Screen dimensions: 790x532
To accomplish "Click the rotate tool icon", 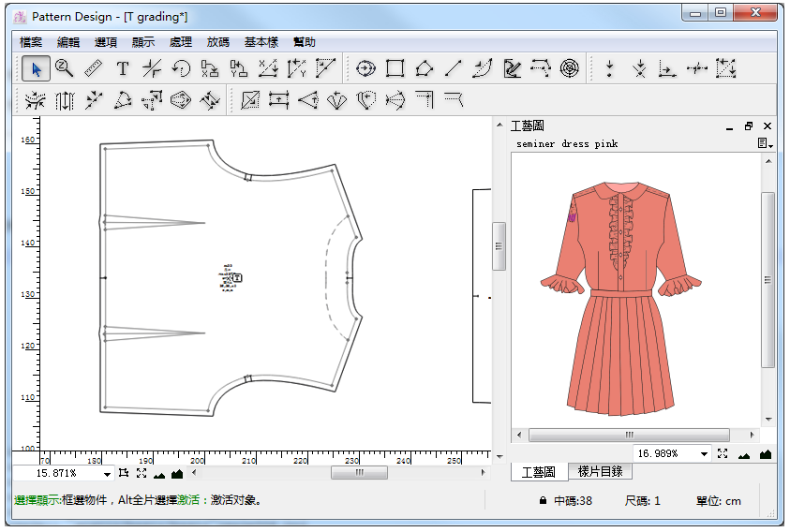I will pos(181,68).
